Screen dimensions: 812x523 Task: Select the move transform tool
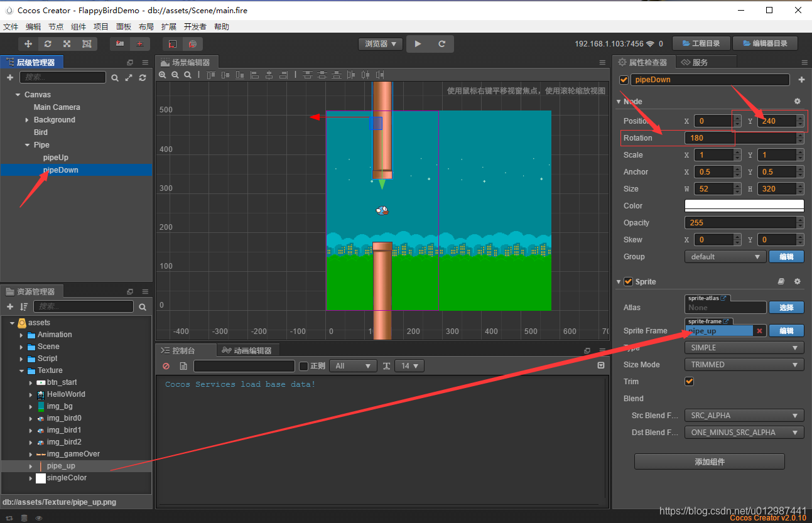click(28, 44)
